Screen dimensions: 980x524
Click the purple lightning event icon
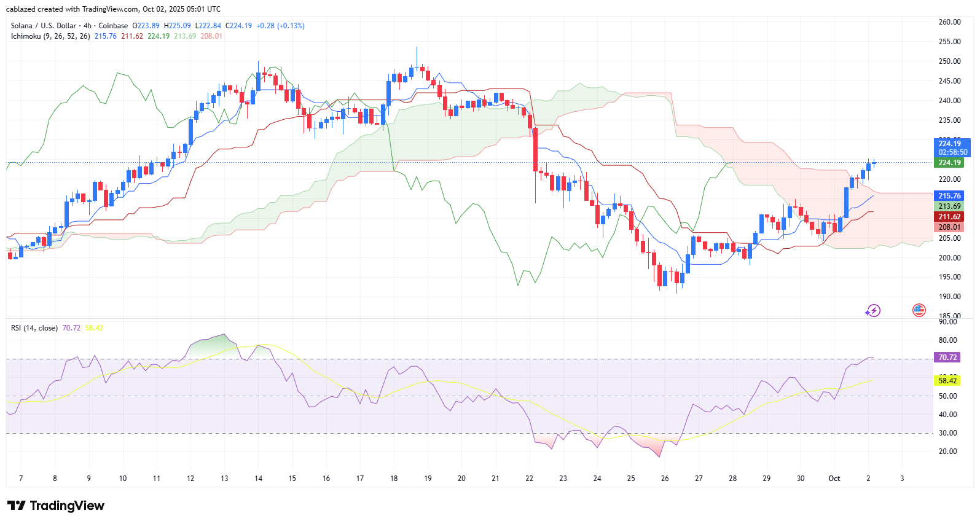pyautogui.click(x=872, y=311)
